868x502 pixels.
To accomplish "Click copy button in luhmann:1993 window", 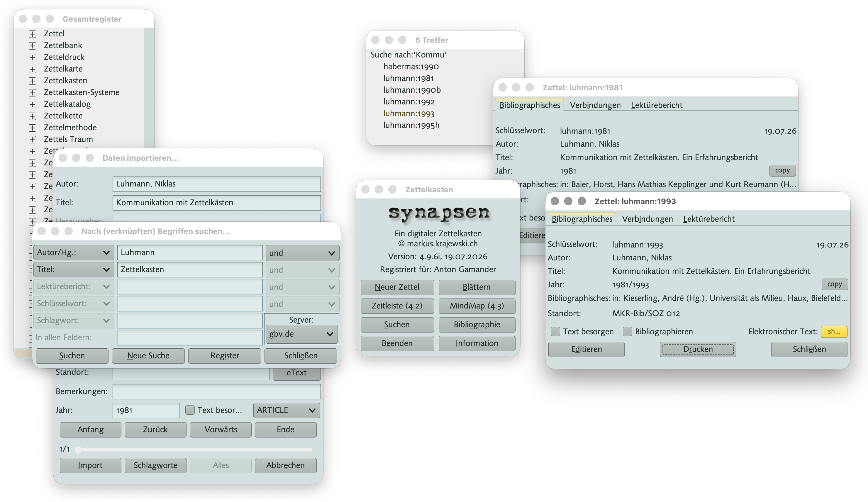I will (x=834, y=284).
